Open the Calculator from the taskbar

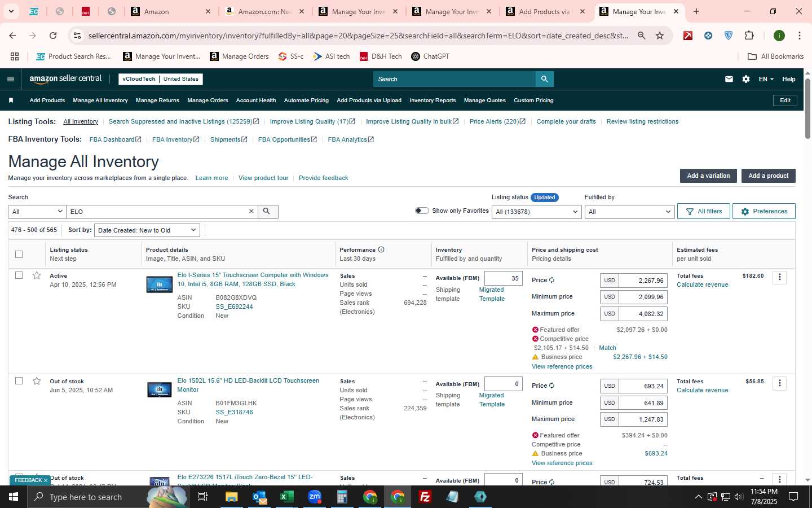pos(342,497)
